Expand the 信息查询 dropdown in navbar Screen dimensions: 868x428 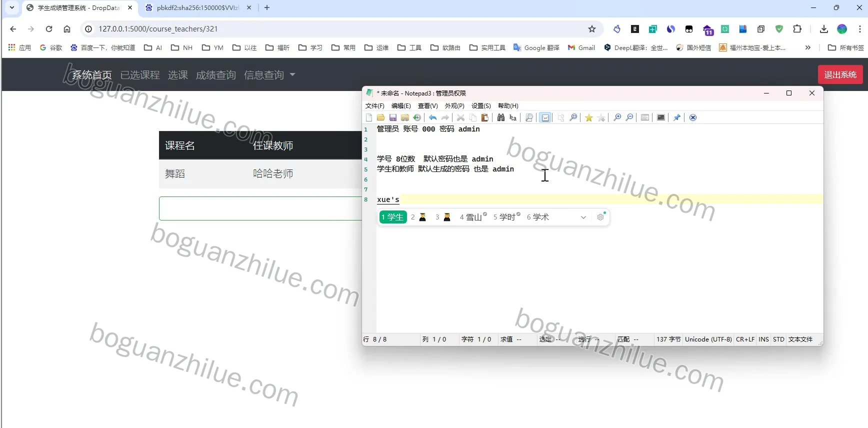pyautogui.click(x=269, y=75)
